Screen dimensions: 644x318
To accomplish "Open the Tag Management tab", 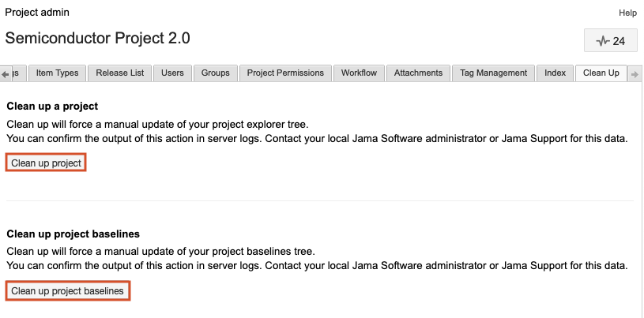I will 493,73.
